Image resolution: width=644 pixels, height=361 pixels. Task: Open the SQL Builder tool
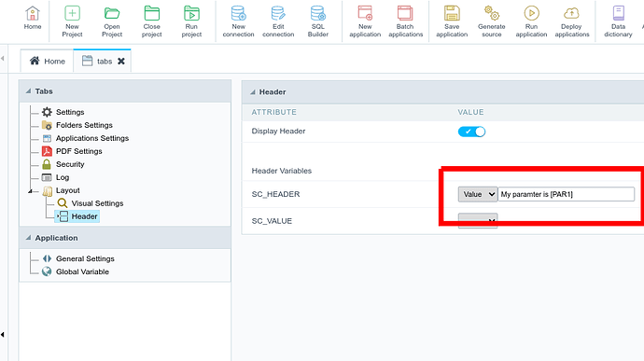(x=318, y=14)
